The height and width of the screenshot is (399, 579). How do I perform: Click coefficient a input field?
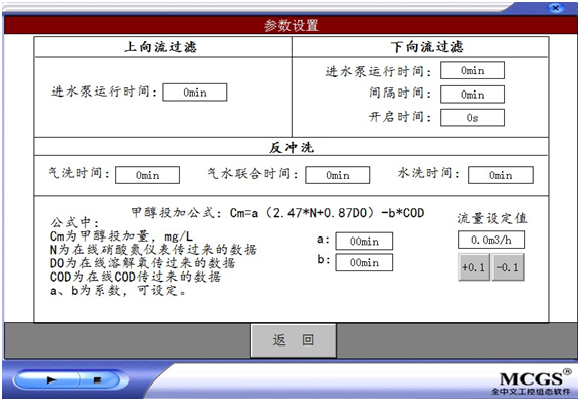(x=364, y=241)
